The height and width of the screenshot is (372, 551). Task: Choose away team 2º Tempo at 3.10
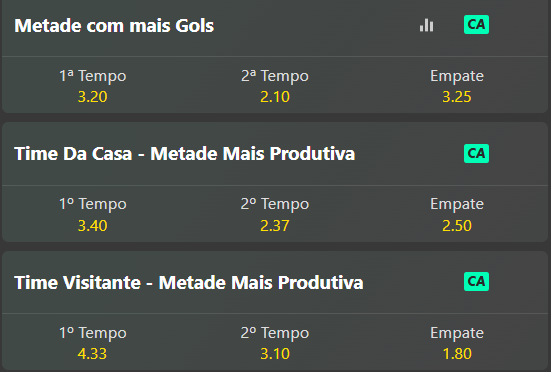point(275,343)
